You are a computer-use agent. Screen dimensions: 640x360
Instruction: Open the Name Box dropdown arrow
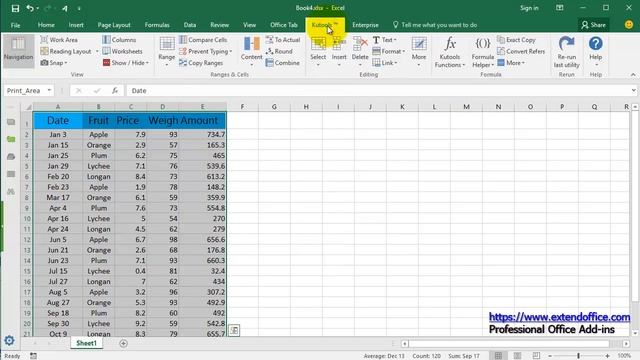pos(49,91)
